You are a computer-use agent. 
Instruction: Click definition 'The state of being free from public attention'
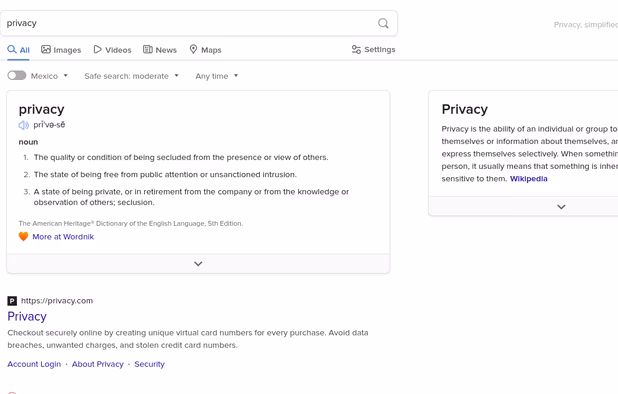(x=165, y=175)
